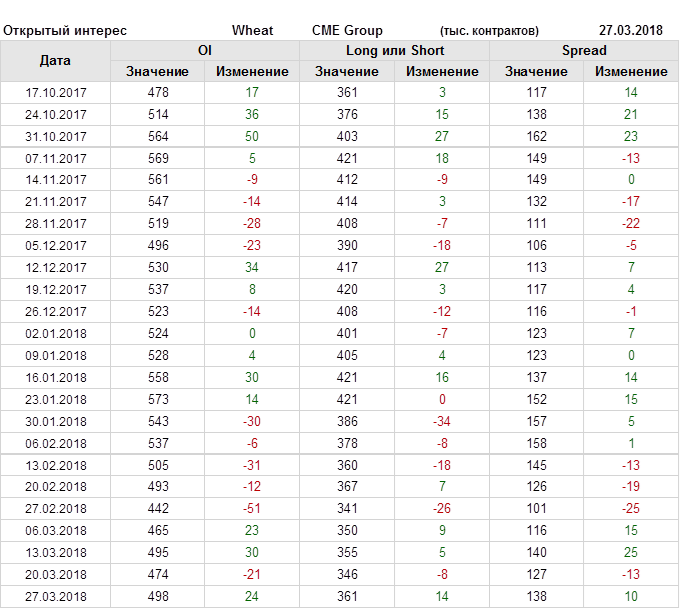Click the "Wheat" title cell

[252, 31]
